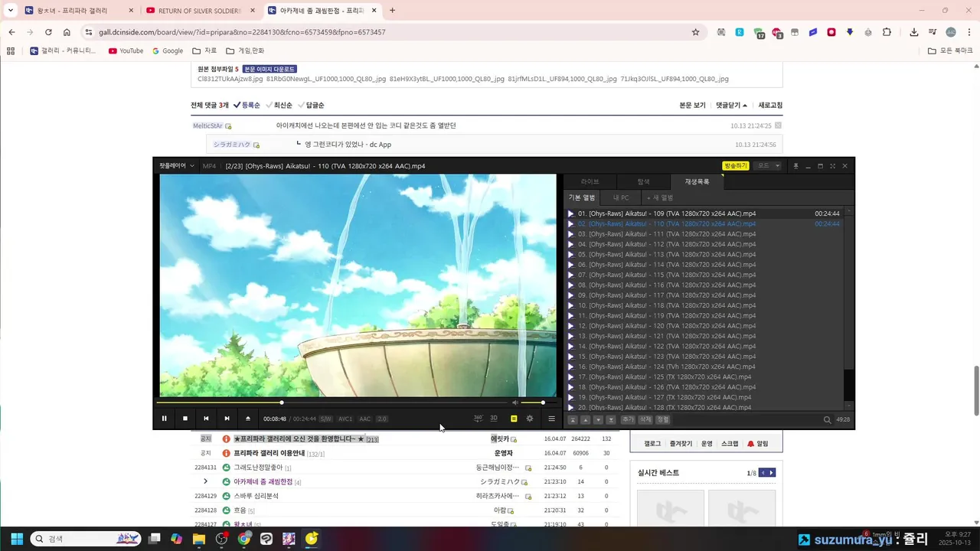This screenshot has height=551, width=980.
Task: Open the 자료 bookmark folder
Action: pos(204,51)
